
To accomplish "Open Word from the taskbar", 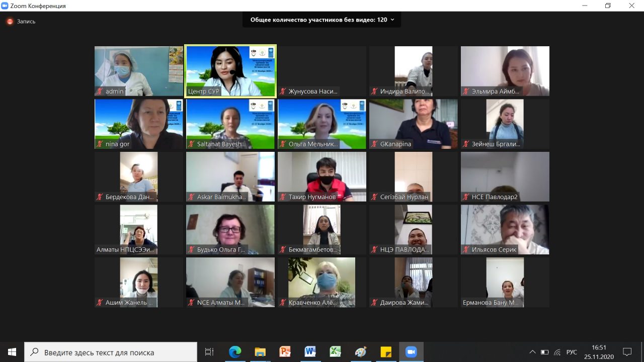I will point(310,352).
